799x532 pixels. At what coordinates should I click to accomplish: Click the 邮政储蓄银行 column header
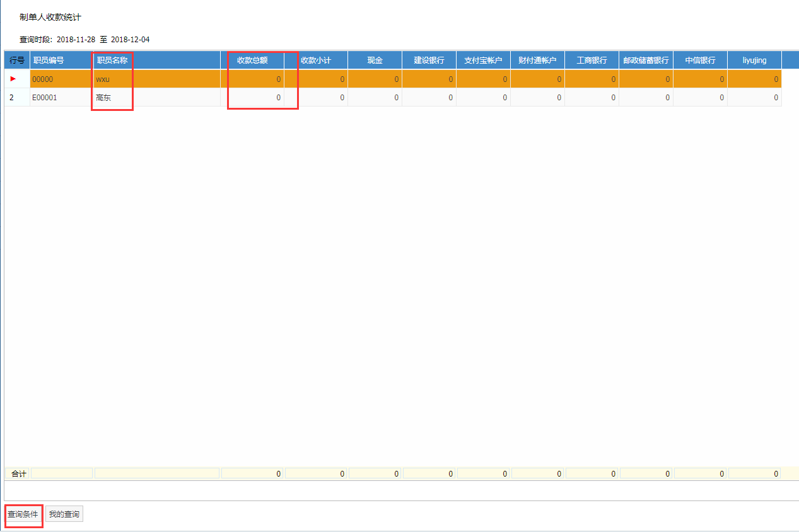point(646,61)
